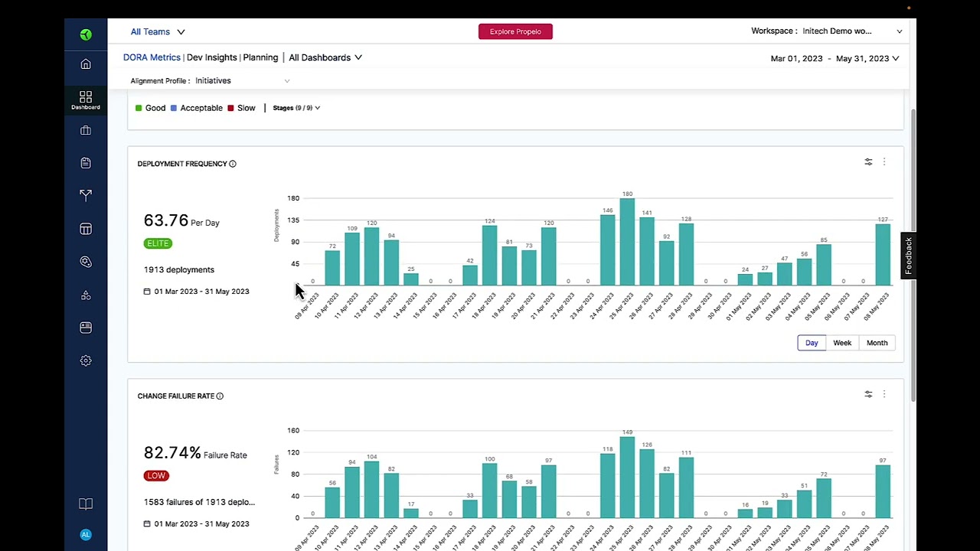Click the Explore Propelo button

(x=515, y=31)
